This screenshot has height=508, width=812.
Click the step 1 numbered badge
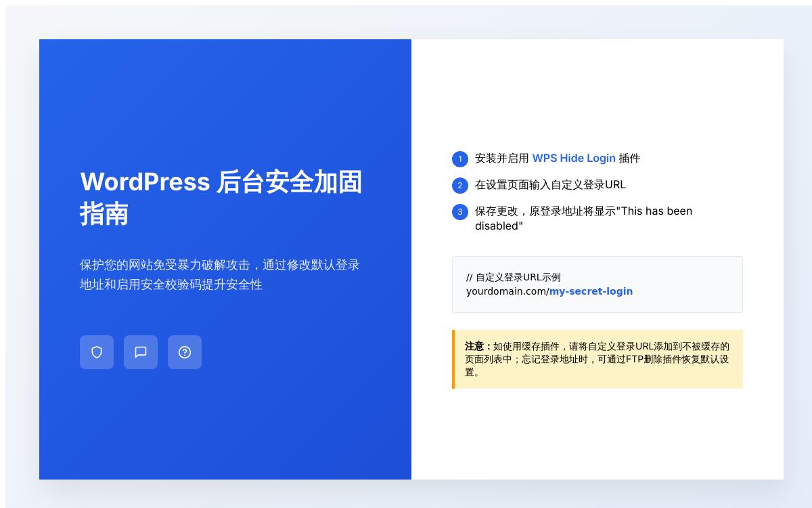pos(460,158)
